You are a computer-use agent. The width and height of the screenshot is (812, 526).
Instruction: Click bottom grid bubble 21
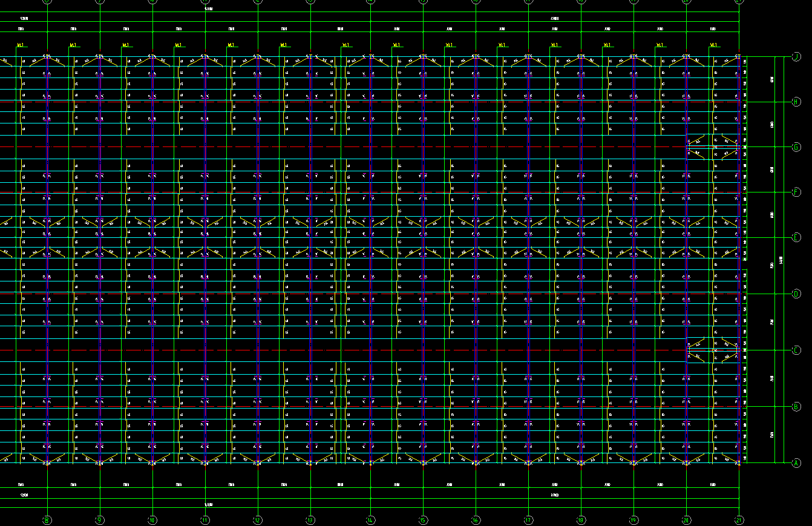(739, 519)
